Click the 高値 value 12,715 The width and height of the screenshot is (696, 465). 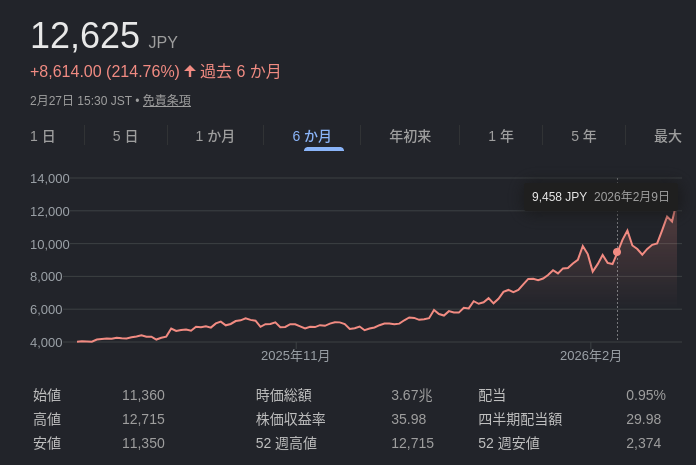click(x=143, y=419)
